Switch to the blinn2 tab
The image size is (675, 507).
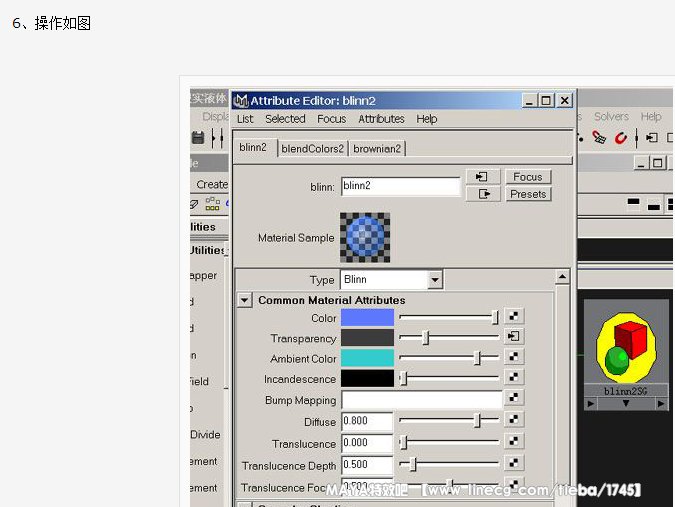pyautogui.click(x=254, y=148)
